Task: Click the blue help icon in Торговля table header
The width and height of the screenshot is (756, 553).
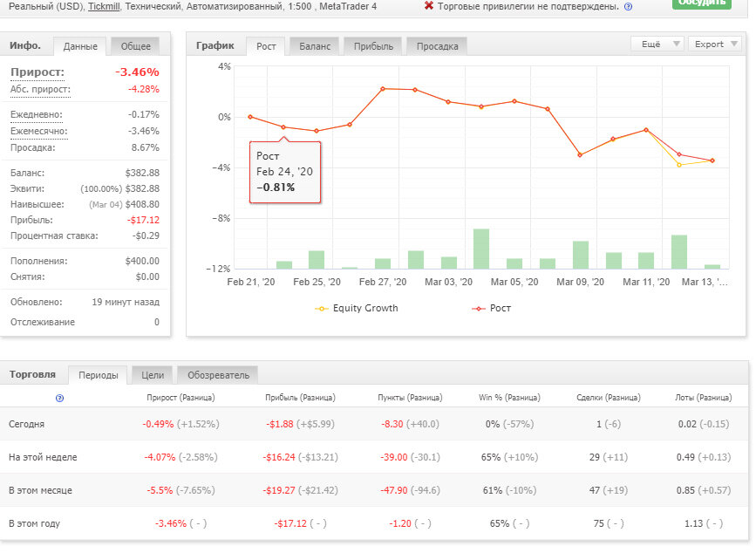Action: pos(60,399)
